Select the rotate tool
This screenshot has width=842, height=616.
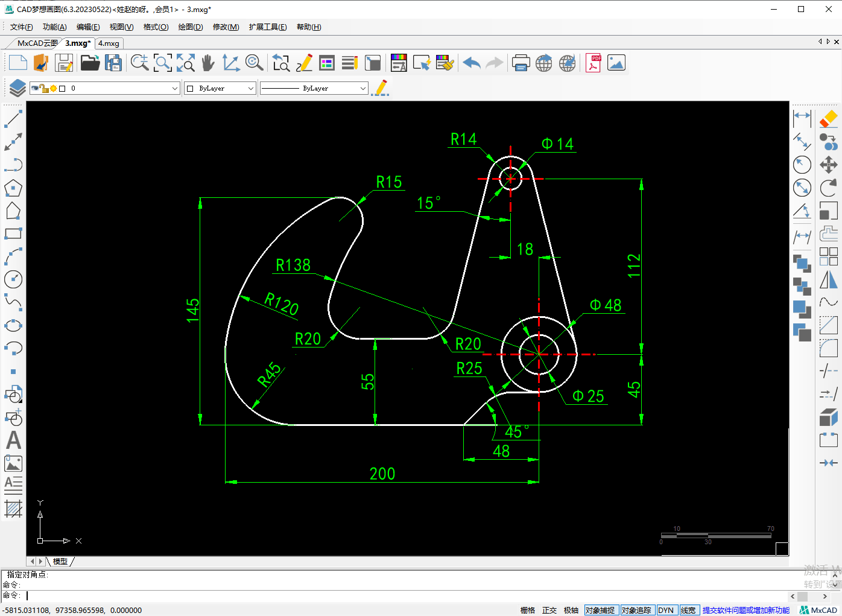(829, 188)
